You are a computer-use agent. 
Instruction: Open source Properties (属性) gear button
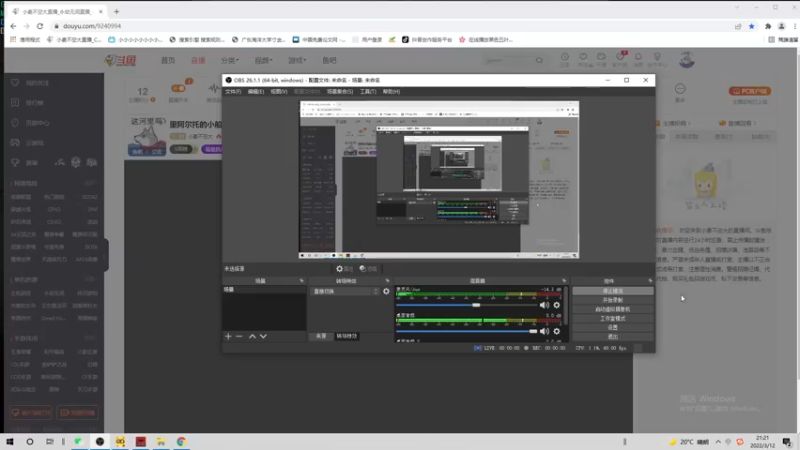pyautogui.click(x=344, y=269)
